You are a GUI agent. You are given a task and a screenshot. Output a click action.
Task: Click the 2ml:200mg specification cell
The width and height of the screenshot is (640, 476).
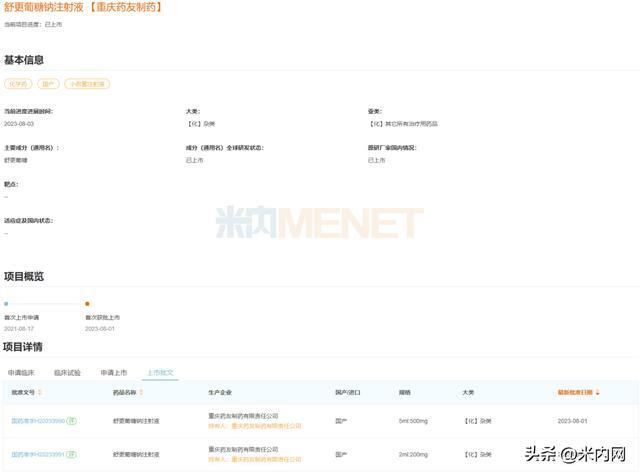tap(413, 454)
